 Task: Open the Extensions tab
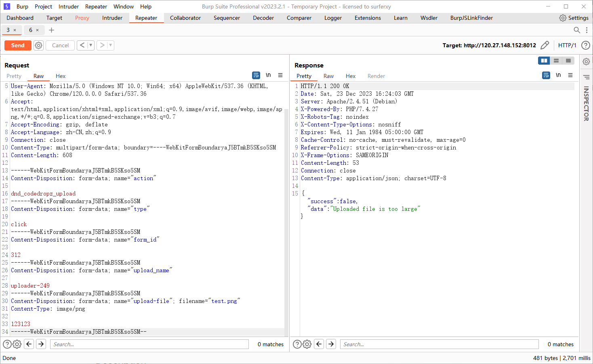368,18
